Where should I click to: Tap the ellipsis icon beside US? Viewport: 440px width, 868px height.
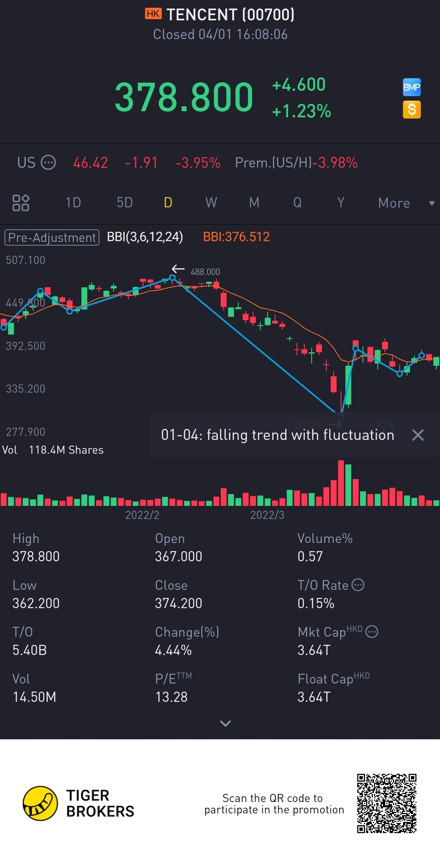[x=48, y=163]
